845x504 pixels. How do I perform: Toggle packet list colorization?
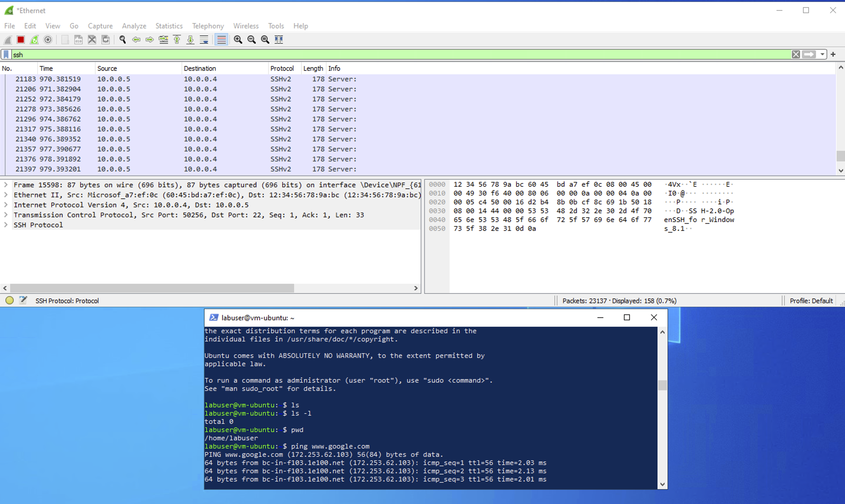click(x=221, y=40)
